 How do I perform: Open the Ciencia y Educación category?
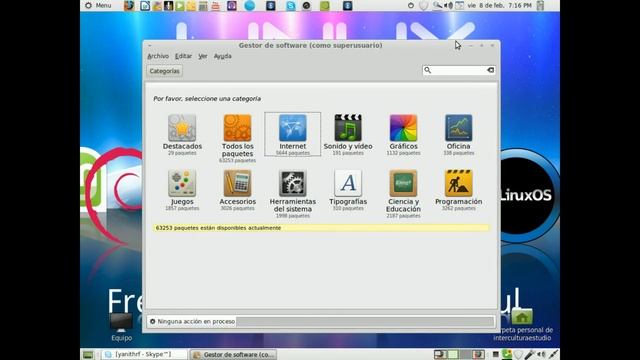[x=403, y=194]
